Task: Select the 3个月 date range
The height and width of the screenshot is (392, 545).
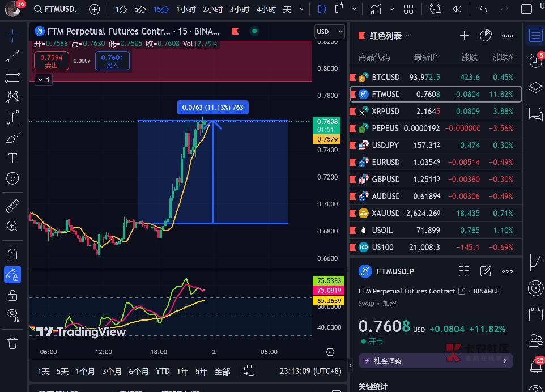Action: tap(112, 372)
